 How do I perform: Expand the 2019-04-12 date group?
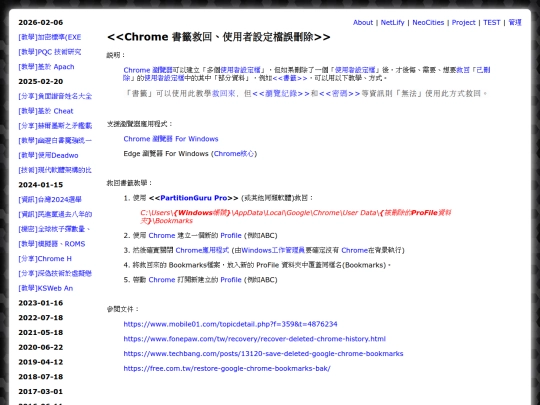click(41, 362)
